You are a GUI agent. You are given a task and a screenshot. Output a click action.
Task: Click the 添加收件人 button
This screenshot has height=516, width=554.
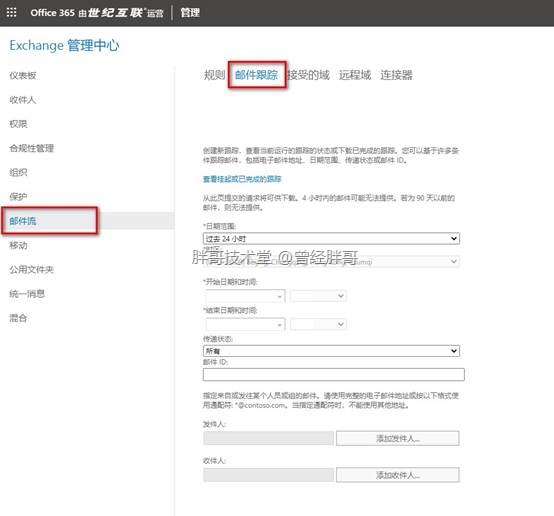point(397,475)
